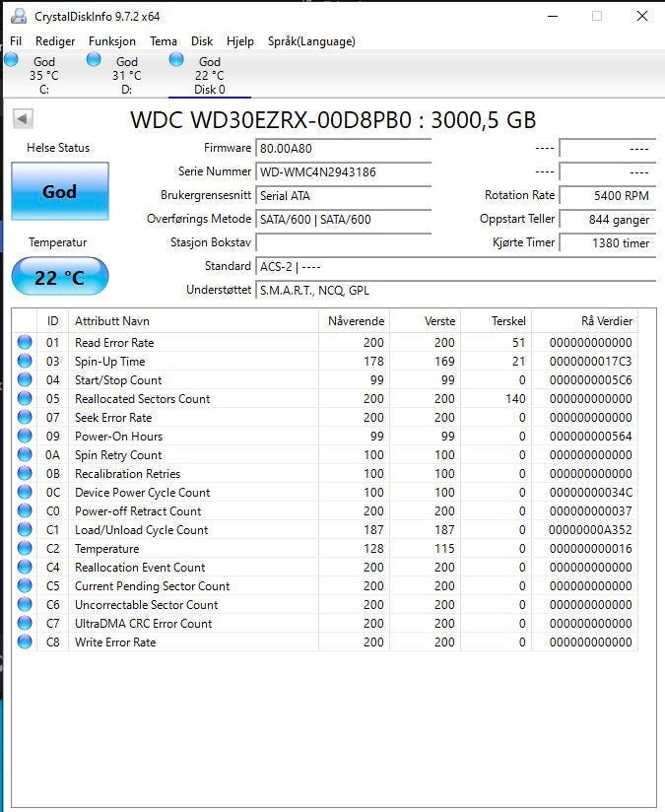Click raw value 0000000005C6

pyautogui.click(x=590, y=380)
